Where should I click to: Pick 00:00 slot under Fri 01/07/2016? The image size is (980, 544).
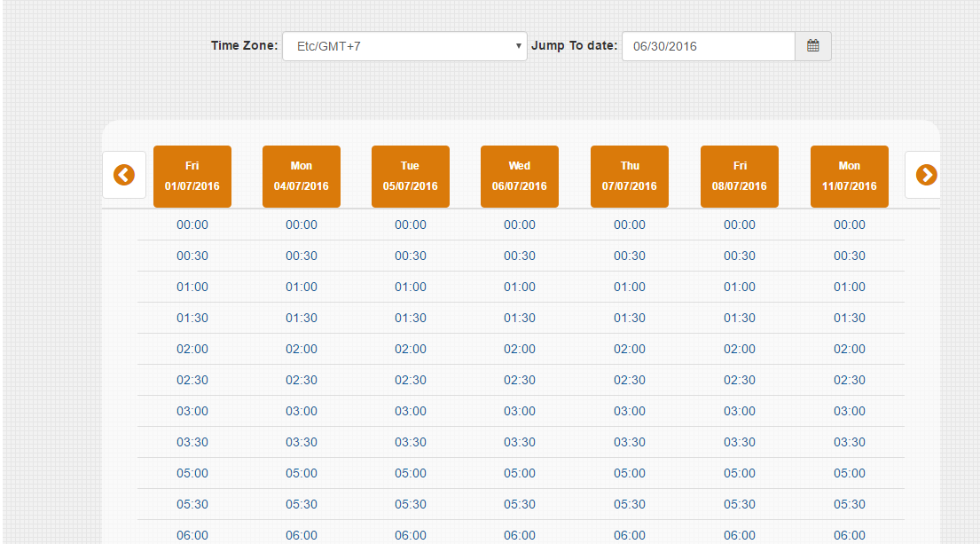(192, 225)
